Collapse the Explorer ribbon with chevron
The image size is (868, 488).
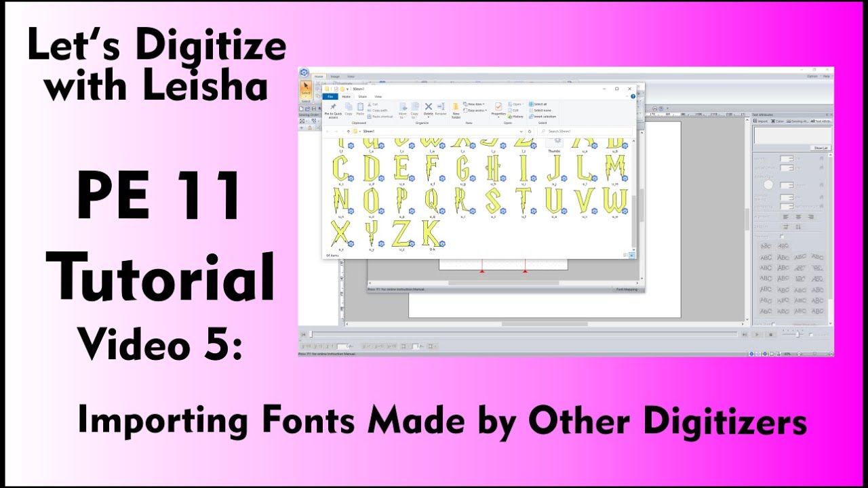click(x=627, y=96)
